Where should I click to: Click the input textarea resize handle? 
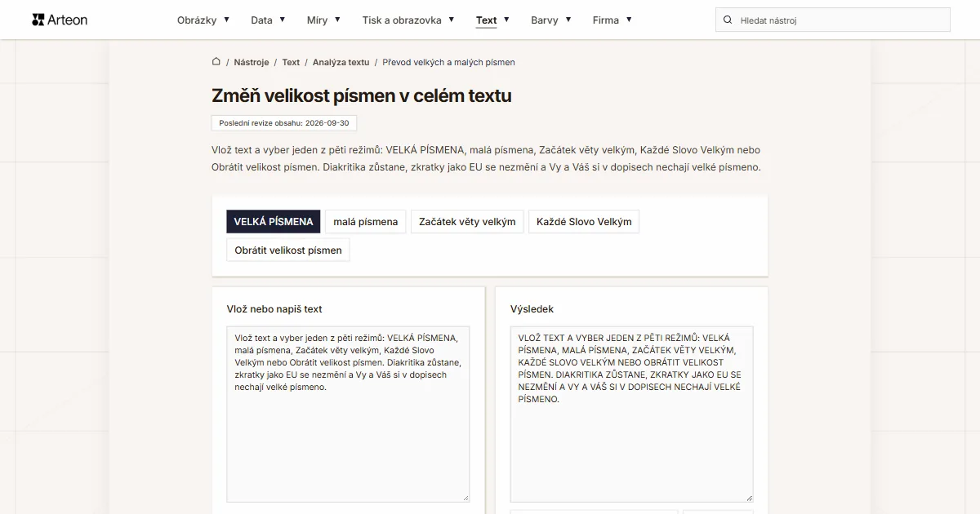click(x=465, y=498)
